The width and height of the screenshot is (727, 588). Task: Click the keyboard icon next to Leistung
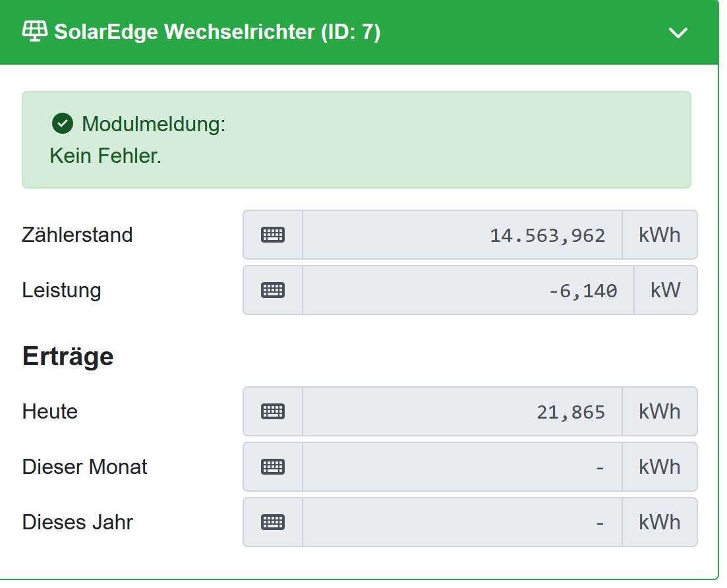click(273, 290)
